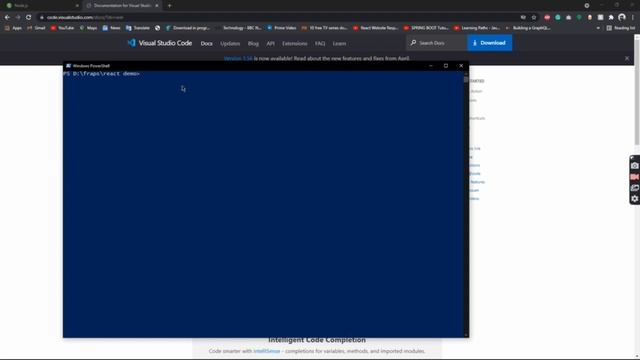This screenshot has width=640, height=360.
Task: Open the FAQ navigation item
Action: coord(320,43)
